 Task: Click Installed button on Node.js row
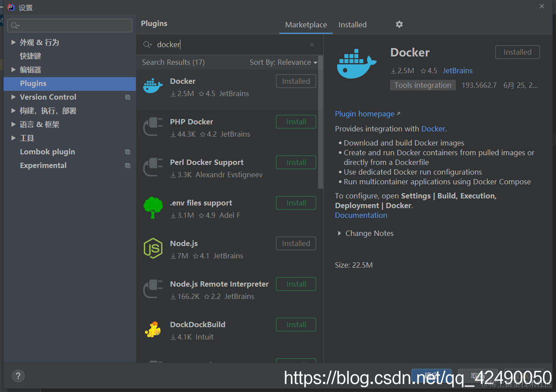point(296,243)
